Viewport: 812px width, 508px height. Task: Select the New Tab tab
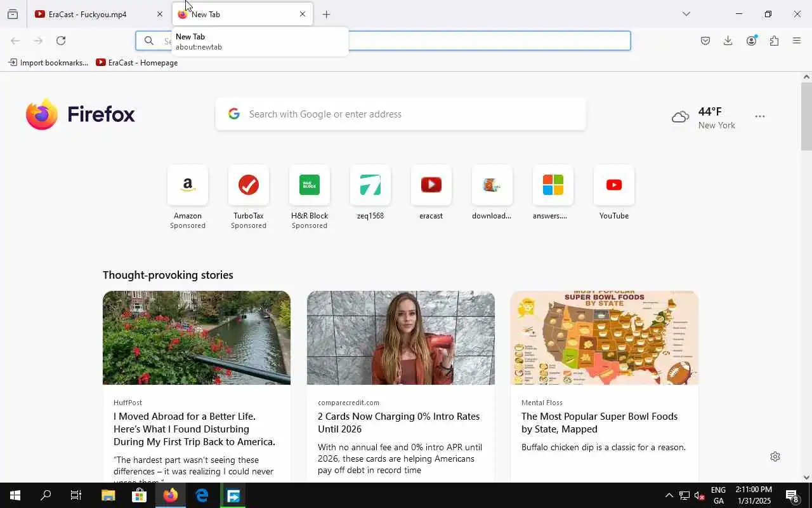pos(242,14)
